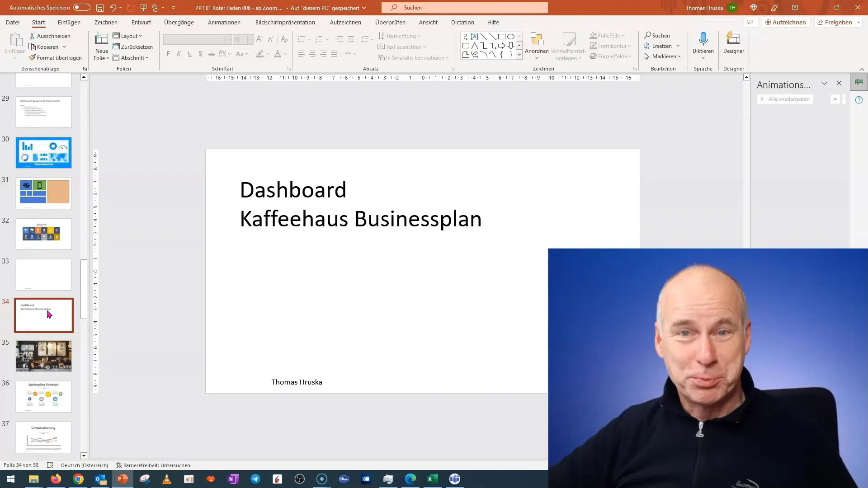868x488 pixels.
Task: Select slide 35 coffee photo thumbnail
Action: (x=44, y=356)
